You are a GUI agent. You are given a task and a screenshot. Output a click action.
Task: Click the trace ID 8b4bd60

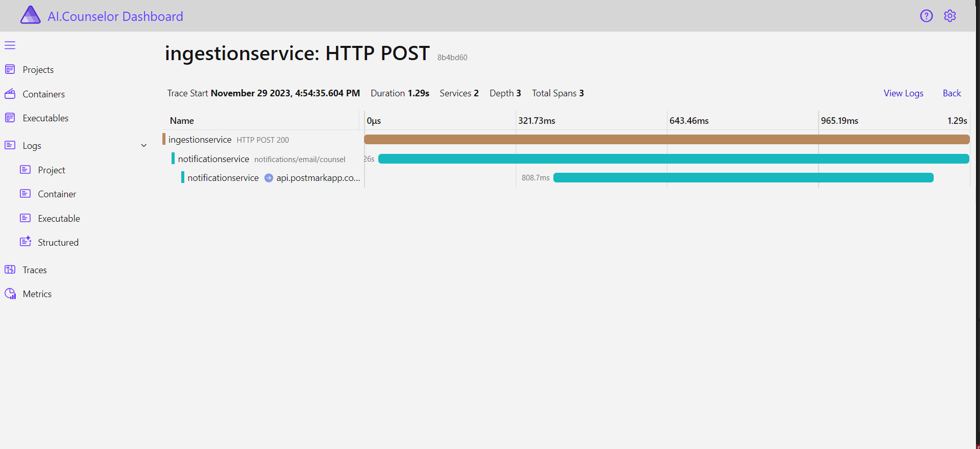452,58
